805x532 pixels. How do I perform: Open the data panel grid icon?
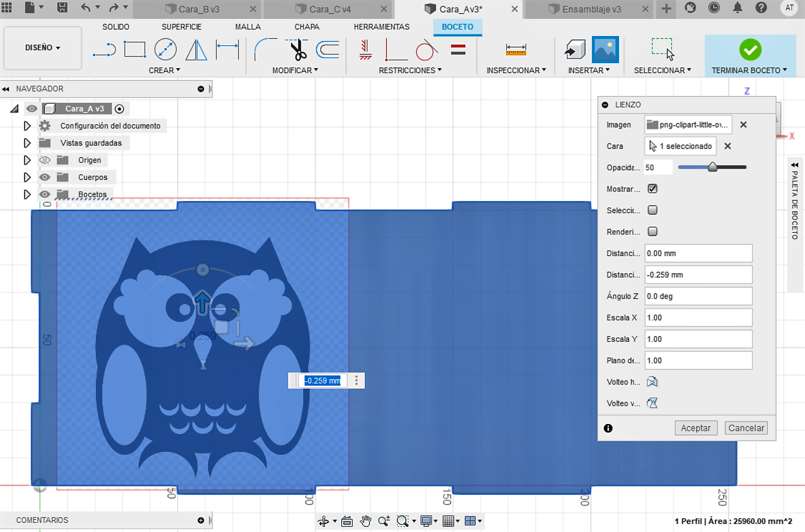[x=7, y=7]
